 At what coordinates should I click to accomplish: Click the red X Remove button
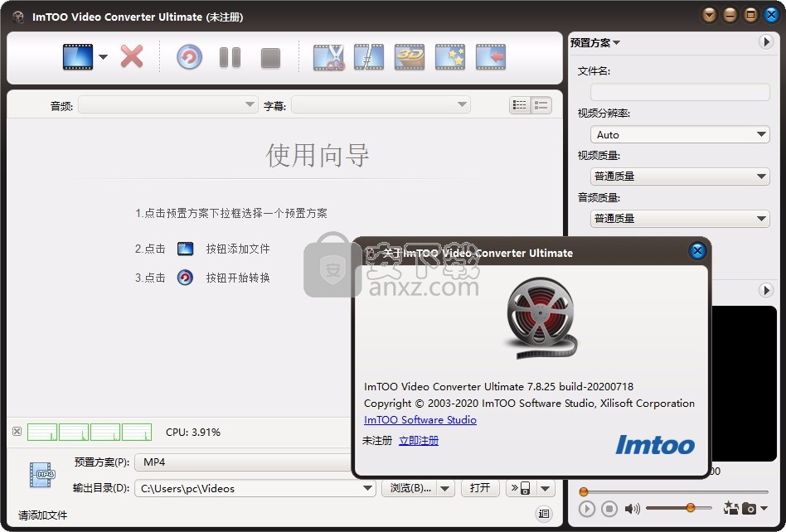132,56
